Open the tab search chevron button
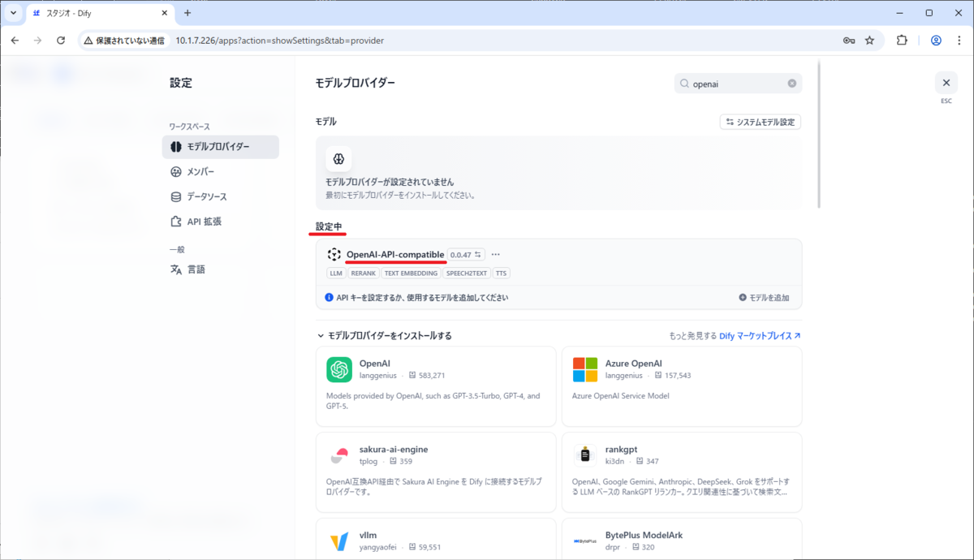The height and width of the screenshot is (560, 974). pyautogui.click(x=14, y=13)
